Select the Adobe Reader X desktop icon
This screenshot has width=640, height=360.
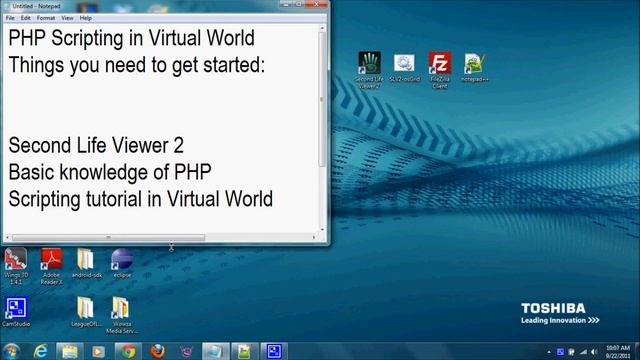pos(51,266)
